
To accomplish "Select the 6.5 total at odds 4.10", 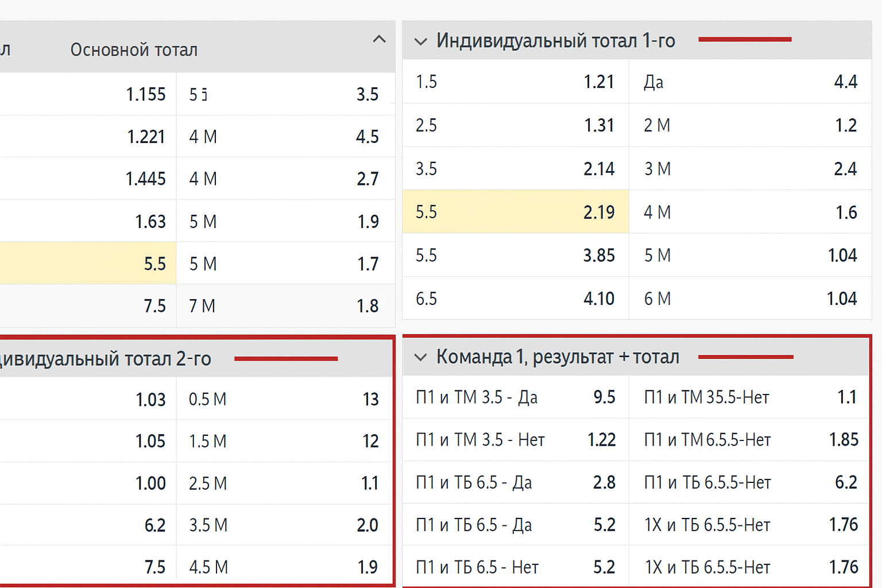I will click(x=515, y=299).
